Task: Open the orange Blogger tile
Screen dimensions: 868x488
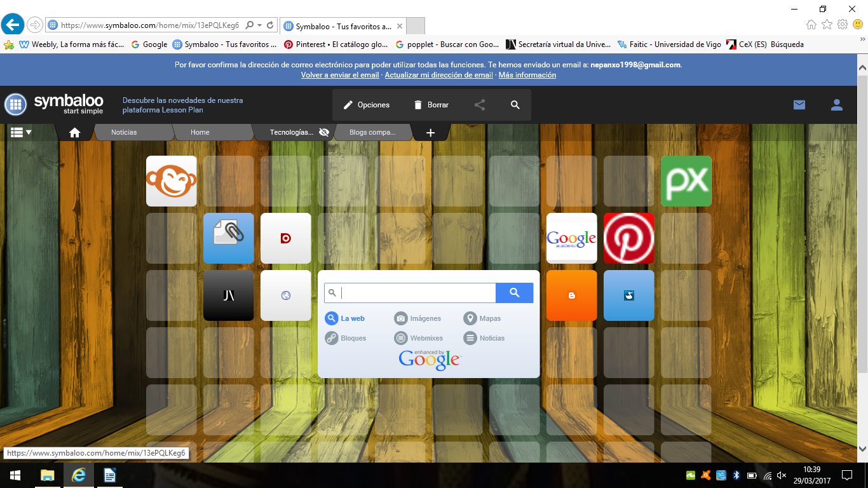Action: point(572,295)
